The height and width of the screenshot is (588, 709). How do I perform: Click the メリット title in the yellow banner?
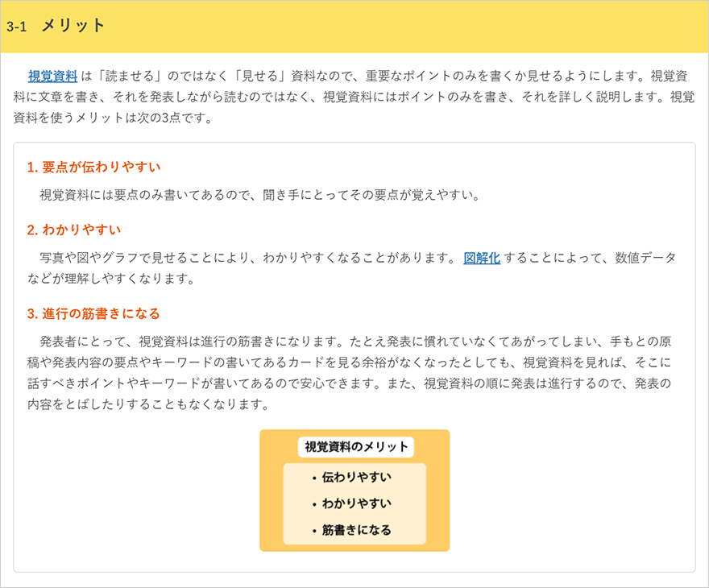73,25
